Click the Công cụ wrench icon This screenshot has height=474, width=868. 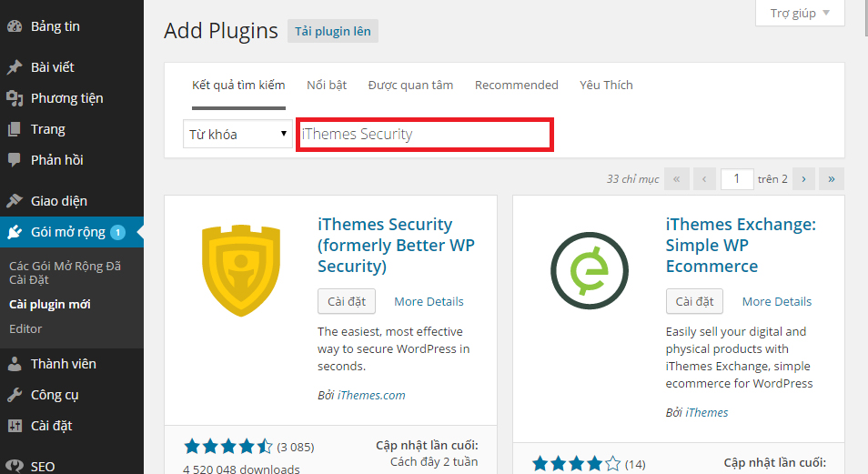tap(15, 395)
